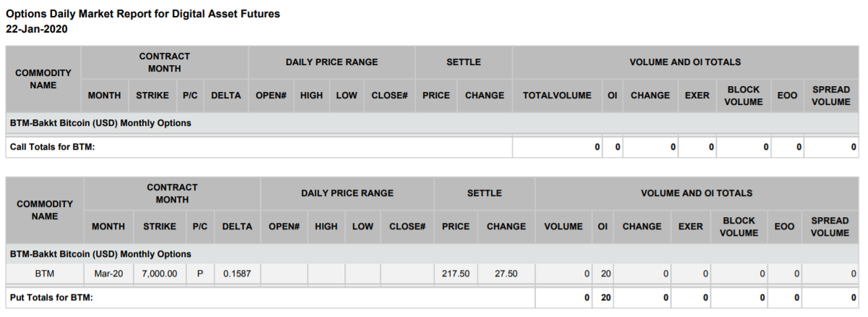Click the 7,000.00 strike cell
The height and width of the screenshot is (317, 868).
click(159, 274)
